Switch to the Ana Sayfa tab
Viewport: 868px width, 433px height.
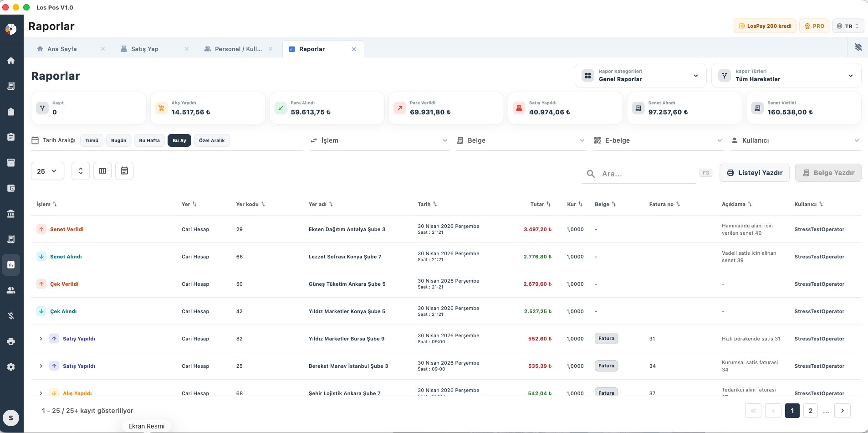click(62, 49)
